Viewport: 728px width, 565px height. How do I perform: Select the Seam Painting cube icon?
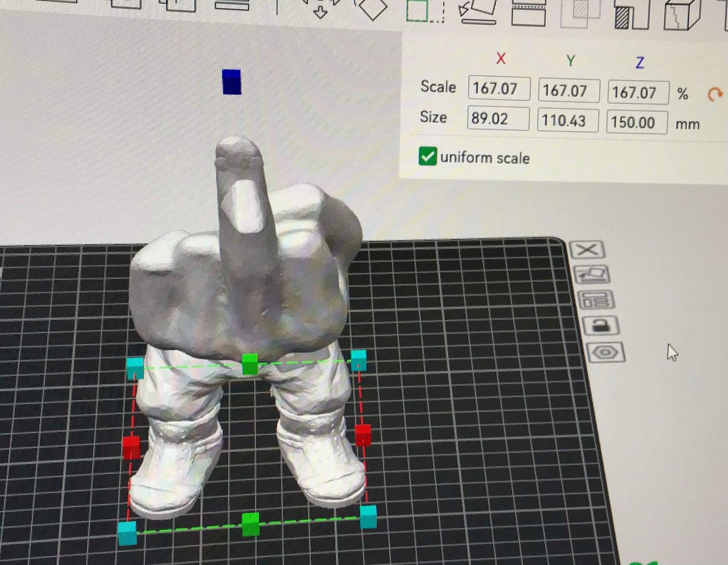(681, 15)
